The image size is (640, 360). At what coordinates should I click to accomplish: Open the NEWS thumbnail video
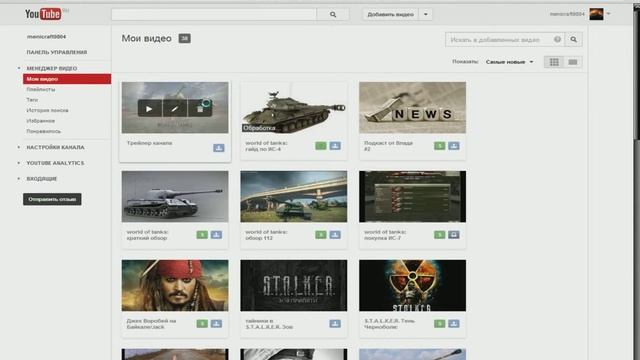click(412, 107)
